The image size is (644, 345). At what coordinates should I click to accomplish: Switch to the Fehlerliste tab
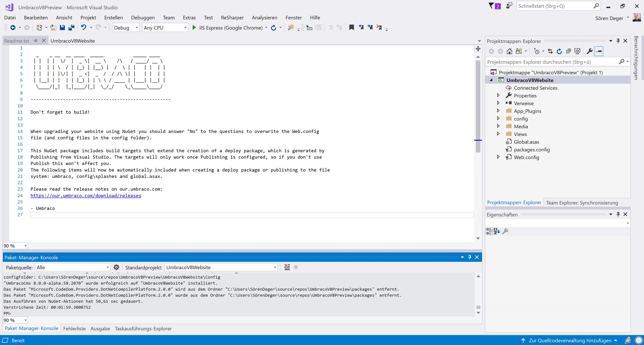click(74, 328)
